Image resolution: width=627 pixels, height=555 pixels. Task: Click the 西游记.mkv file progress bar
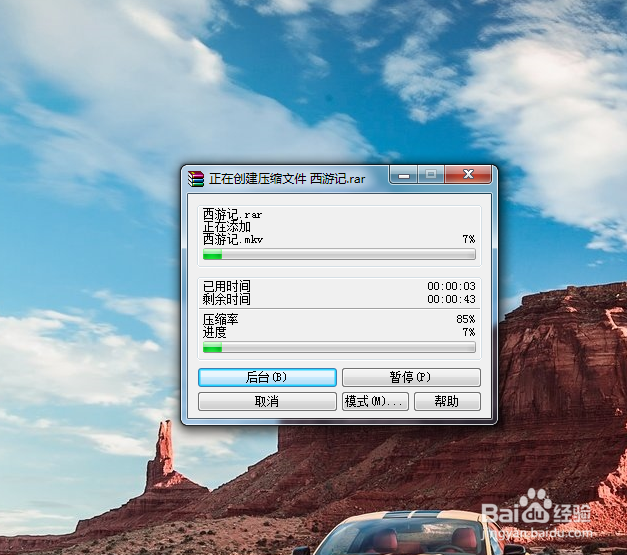pos(339,254)
